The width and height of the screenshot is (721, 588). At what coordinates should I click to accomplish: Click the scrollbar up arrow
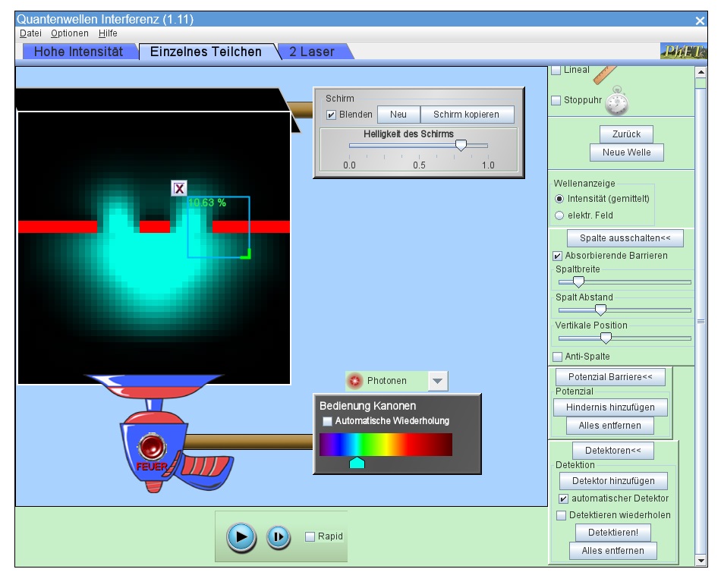click(x=701, y=72)
